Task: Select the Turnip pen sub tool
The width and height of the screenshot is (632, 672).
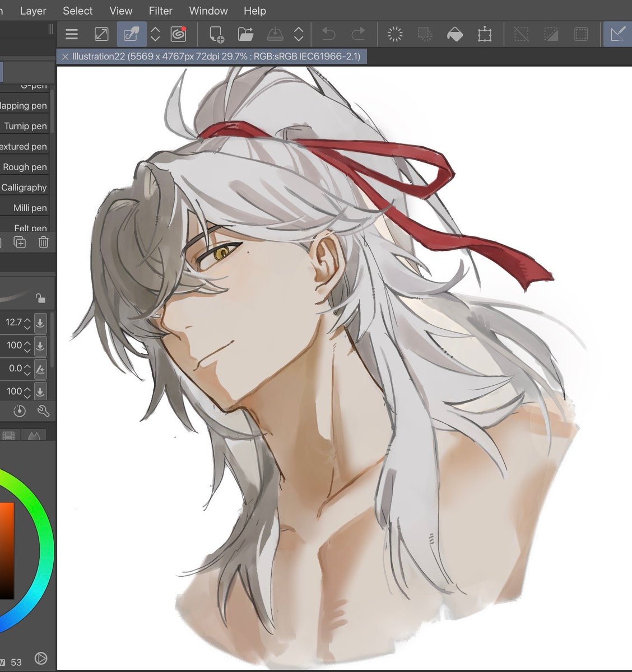Action: 24,126
